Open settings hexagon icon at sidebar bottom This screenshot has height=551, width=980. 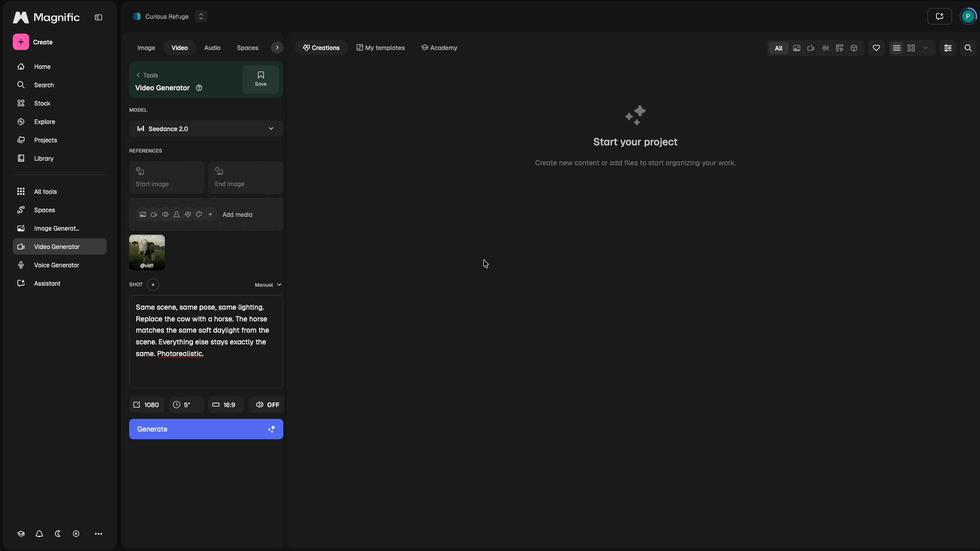pos(76,534)
